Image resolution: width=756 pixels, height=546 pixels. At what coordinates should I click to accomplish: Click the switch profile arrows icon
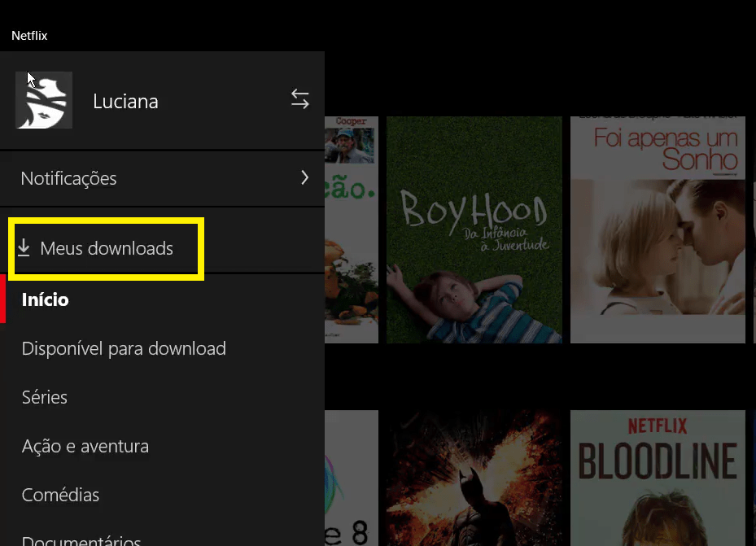(x=299, y=99)
